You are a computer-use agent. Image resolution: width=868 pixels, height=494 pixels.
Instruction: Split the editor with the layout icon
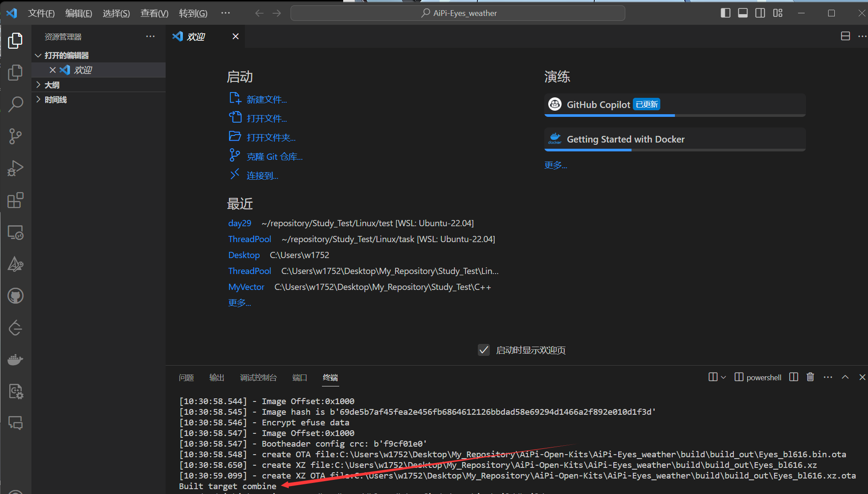click(x=845, y=36)
